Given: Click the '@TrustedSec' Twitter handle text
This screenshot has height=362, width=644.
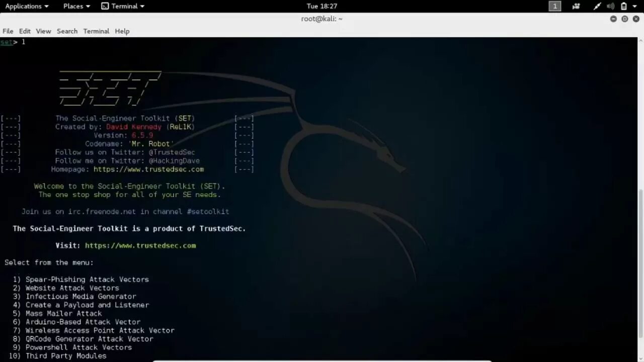Looking at the screenshot, I should 172,152.
